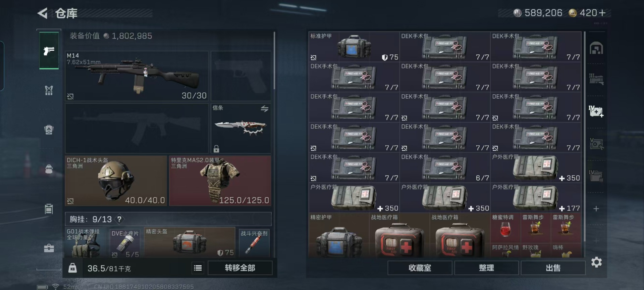Select the 标准护甲 repair kit item

click(354, 47)
